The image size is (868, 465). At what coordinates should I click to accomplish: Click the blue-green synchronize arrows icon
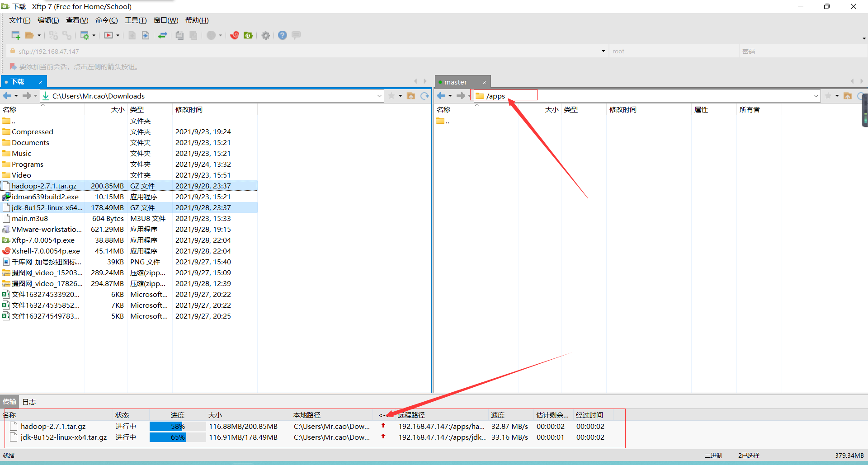pyautogui.click(x=163, y=35)
